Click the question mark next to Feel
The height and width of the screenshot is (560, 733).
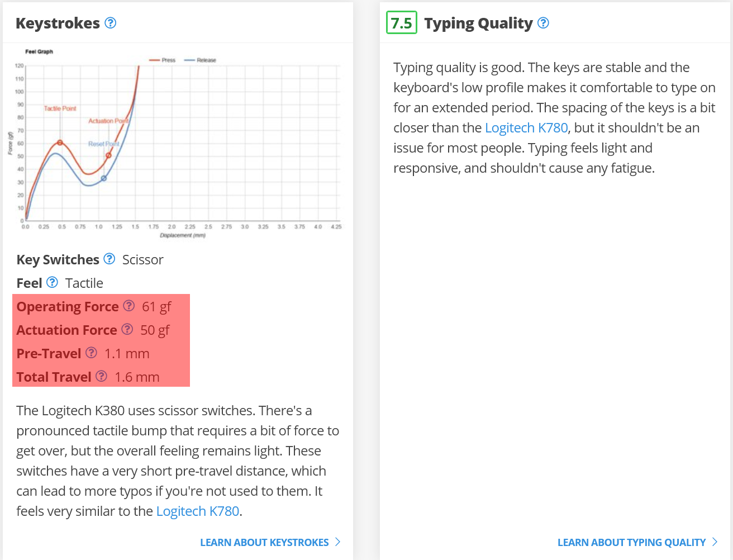click(52, 282)
